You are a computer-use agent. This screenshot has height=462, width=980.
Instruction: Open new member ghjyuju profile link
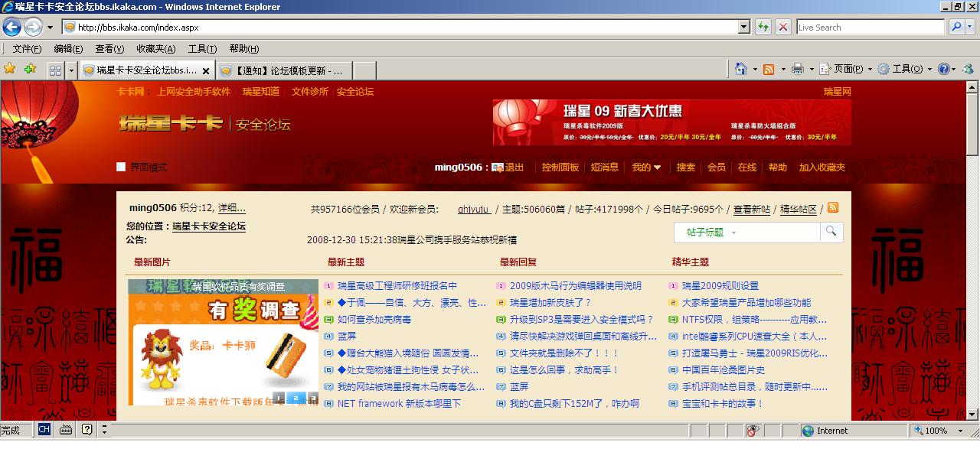click(474, 209)
